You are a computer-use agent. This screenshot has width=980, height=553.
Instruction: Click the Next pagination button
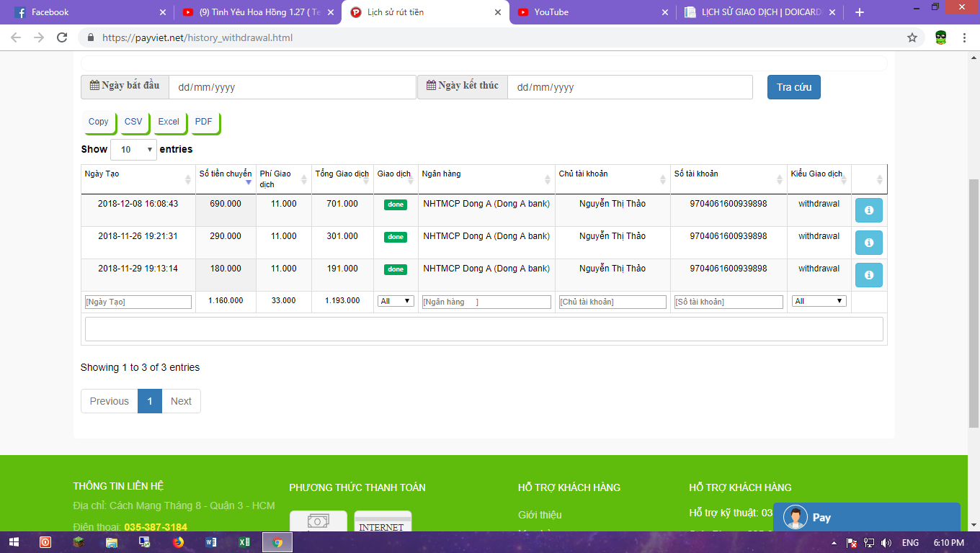tap(181, 401)
